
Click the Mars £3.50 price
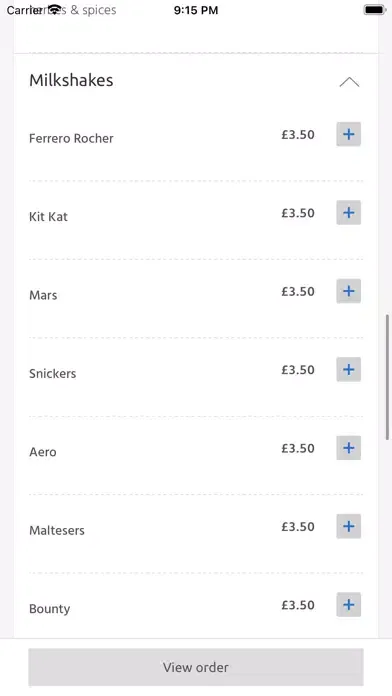point(298,292)
